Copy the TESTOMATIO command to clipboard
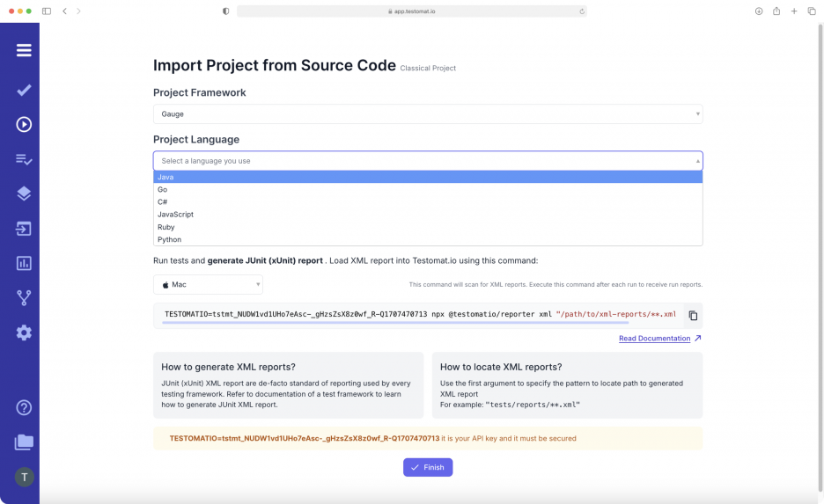 (693, 316)
